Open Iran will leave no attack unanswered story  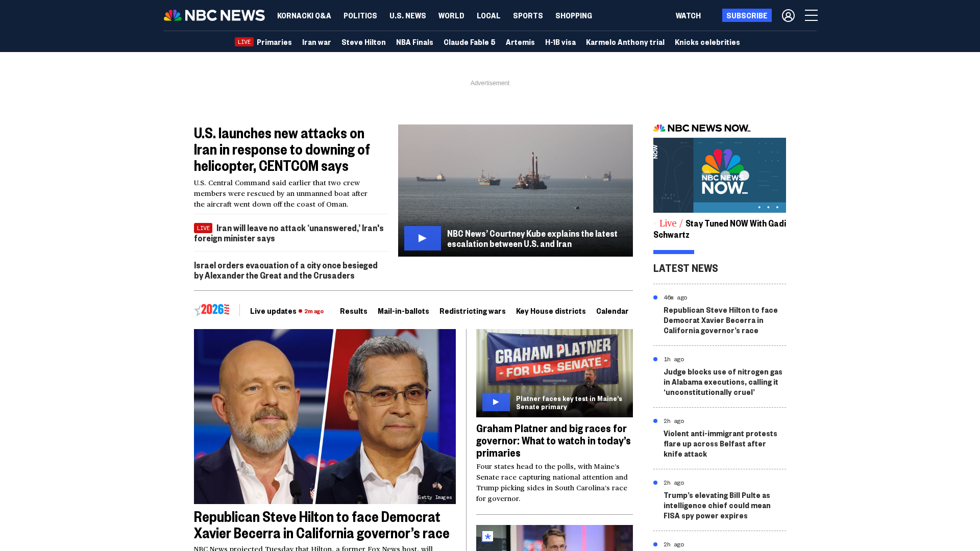[x=289, y=233]
